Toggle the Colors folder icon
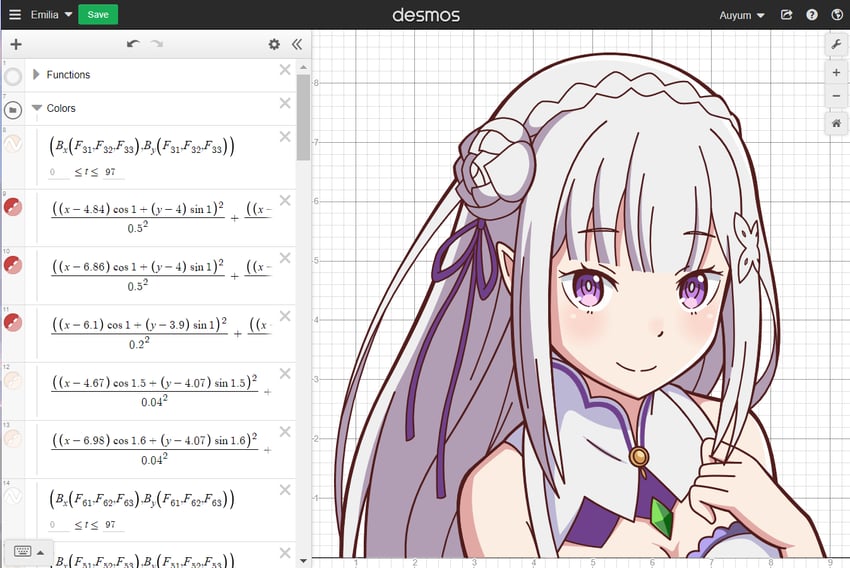Viewport: 850px width, 568px height. [13, 110]
